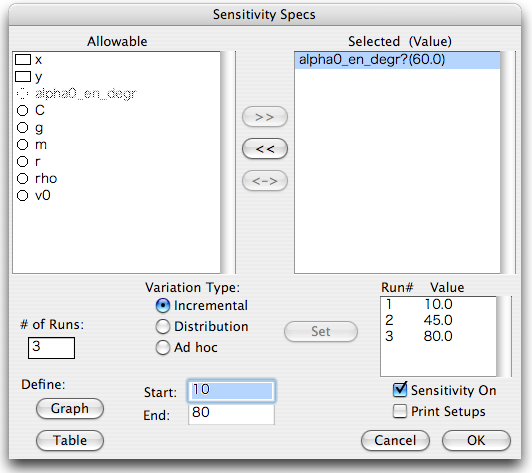
Task: Click the End value field
Action: [x=231, y=414]
